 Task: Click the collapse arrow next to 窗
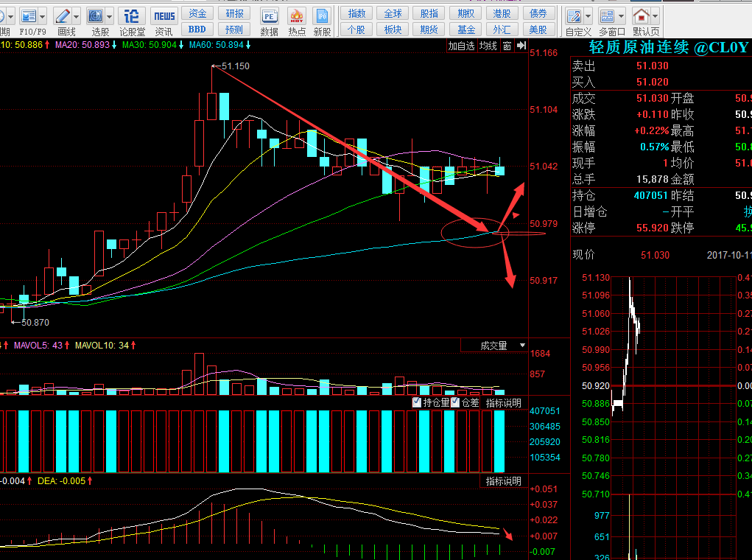[520, 46]
